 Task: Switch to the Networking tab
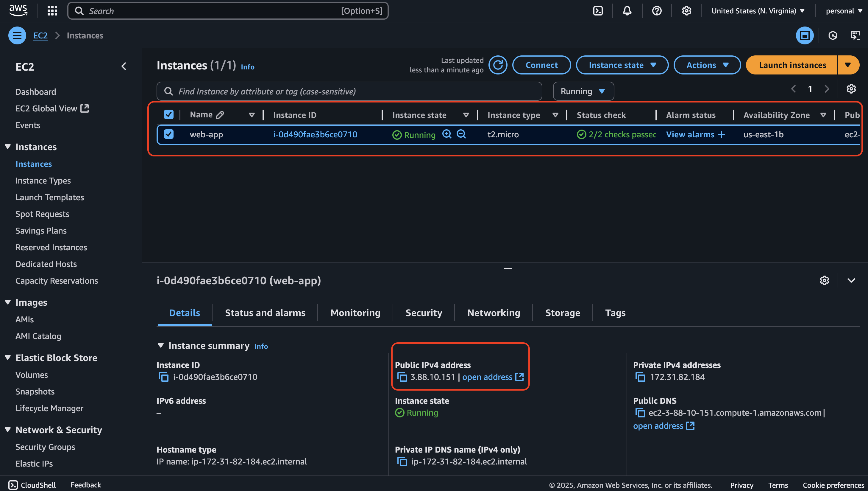click(494, 313)
